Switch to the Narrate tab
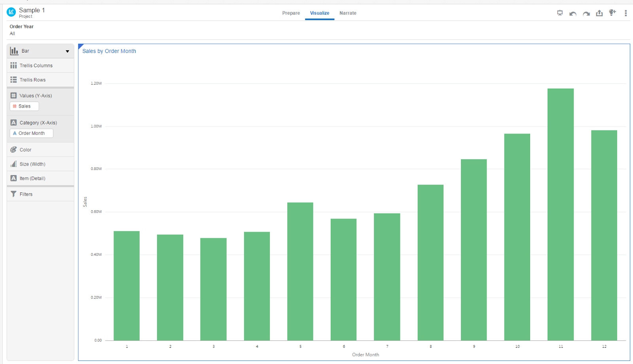This screenshot has height=364, width=633. point(348,13)
